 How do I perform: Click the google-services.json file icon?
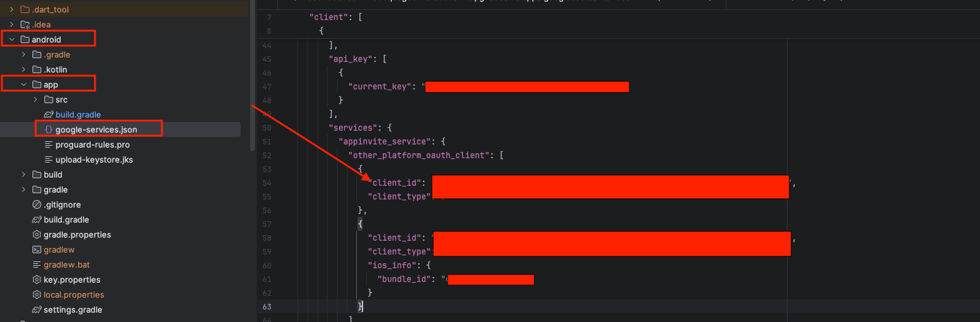coord(49,129)
